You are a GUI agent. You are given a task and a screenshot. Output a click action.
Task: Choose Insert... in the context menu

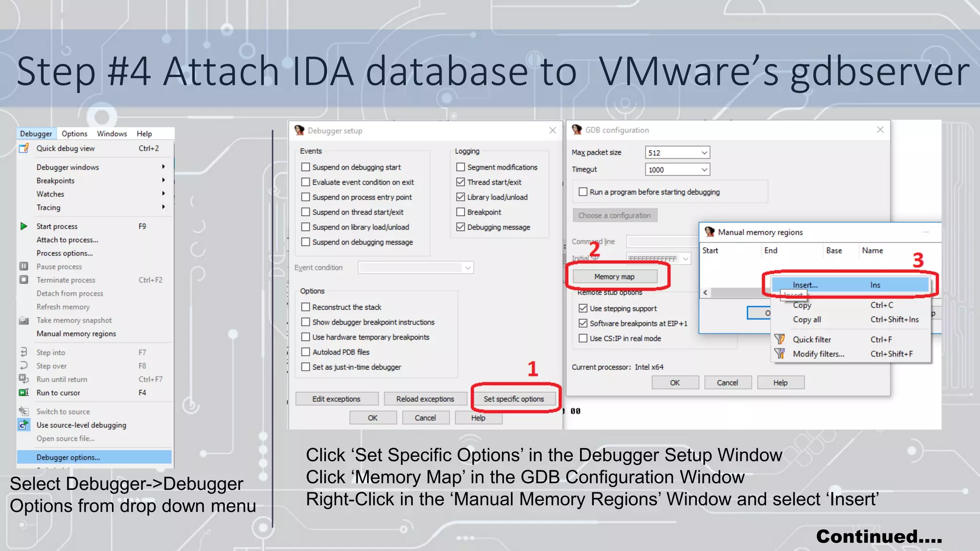coord(850,285)
